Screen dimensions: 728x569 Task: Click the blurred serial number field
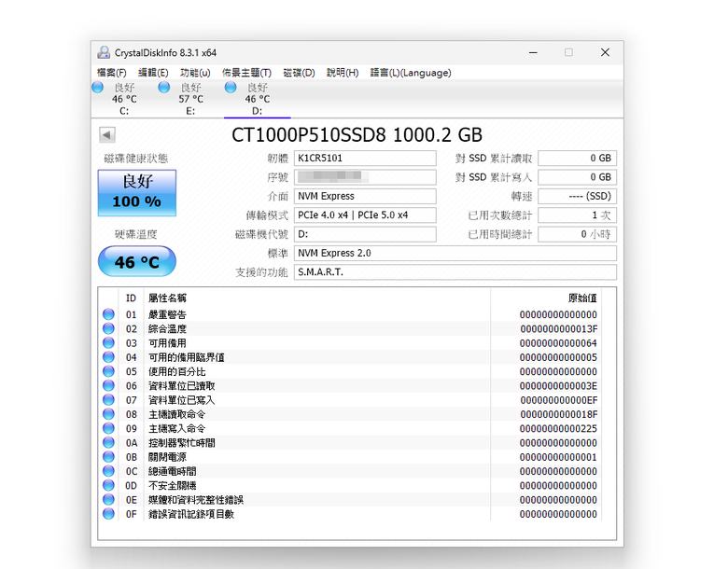(x=365, y=177)
